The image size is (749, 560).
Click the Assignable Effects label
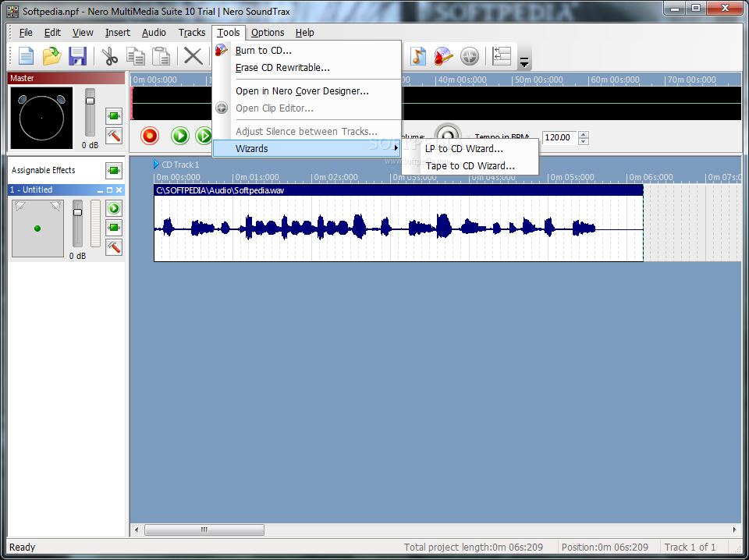(x=44, y=171)
